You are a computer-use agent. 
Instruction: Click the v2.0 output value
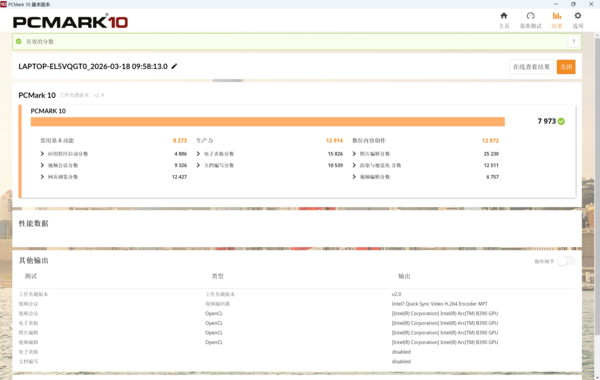(x=396, y=294)
